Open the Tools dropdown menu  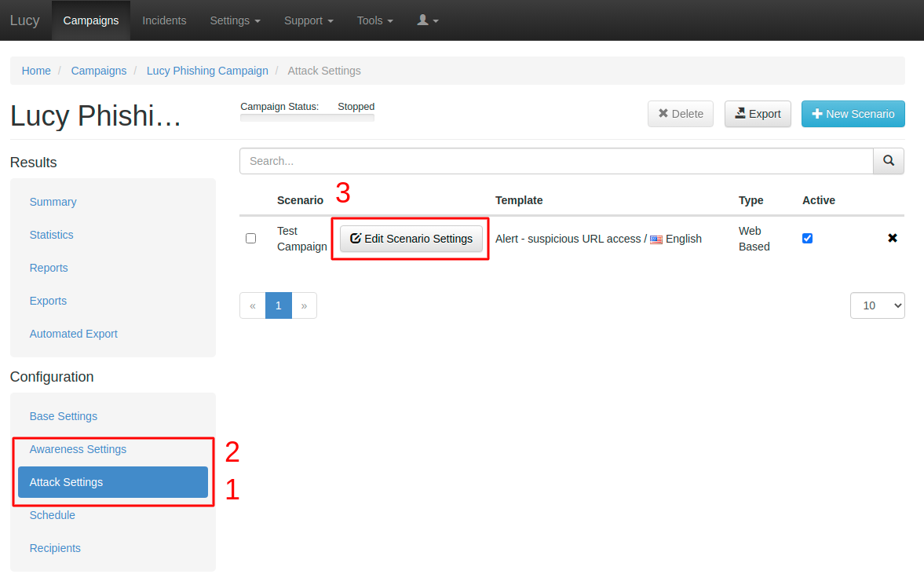[374, 20]
